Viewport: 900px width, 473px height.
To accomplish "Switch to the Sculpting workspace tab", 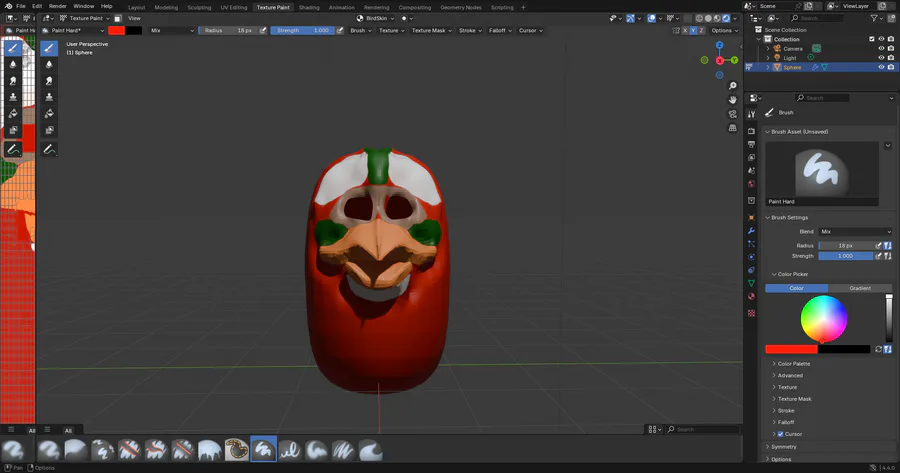I will [199, 7].
